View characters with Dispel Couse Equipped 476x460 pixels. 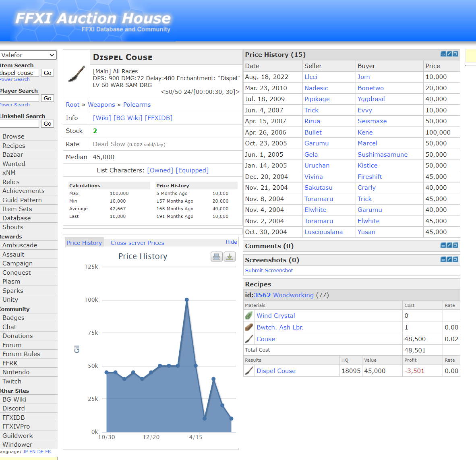pos(192,170)
